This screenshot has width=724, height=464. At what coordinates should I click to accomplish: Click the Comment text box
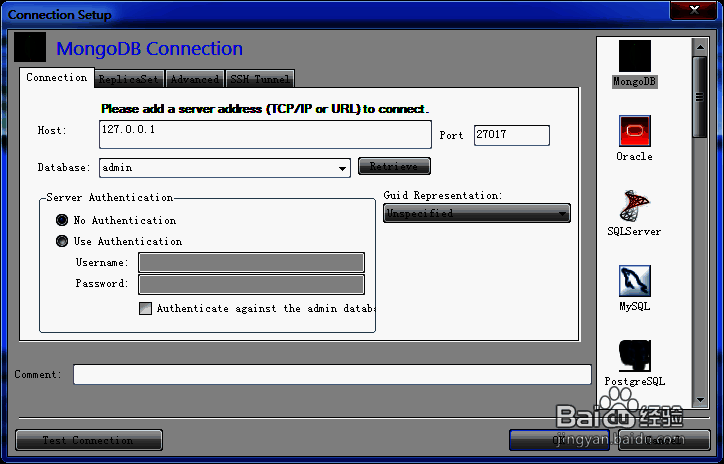pos(332,375)
